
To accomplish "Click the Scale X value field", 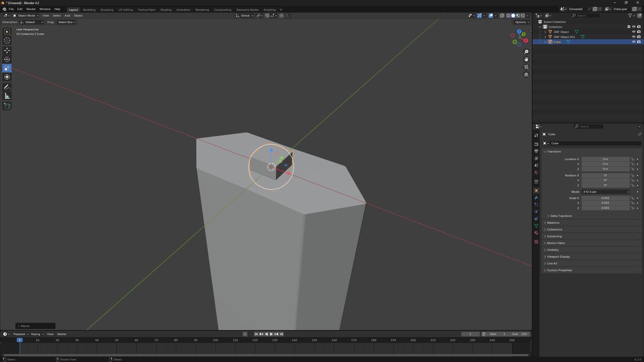I will click(606, 198).
